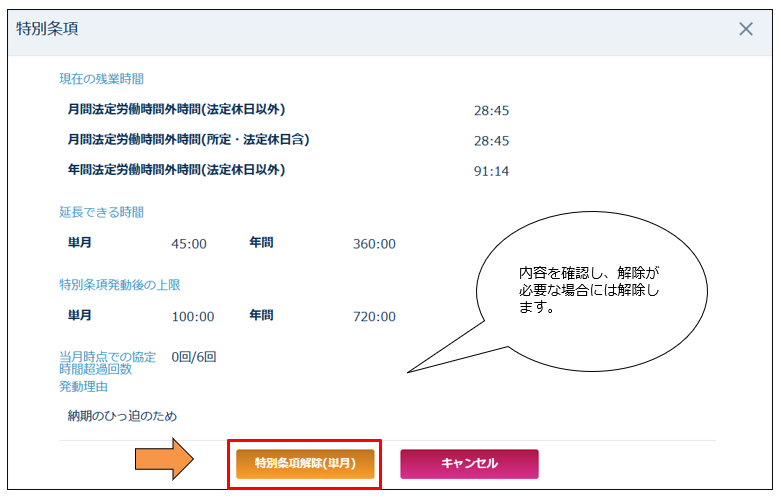
Task: Select the 月間法定労働時間外時間(所定・法定休日含) label
Action: pos(188,140)
